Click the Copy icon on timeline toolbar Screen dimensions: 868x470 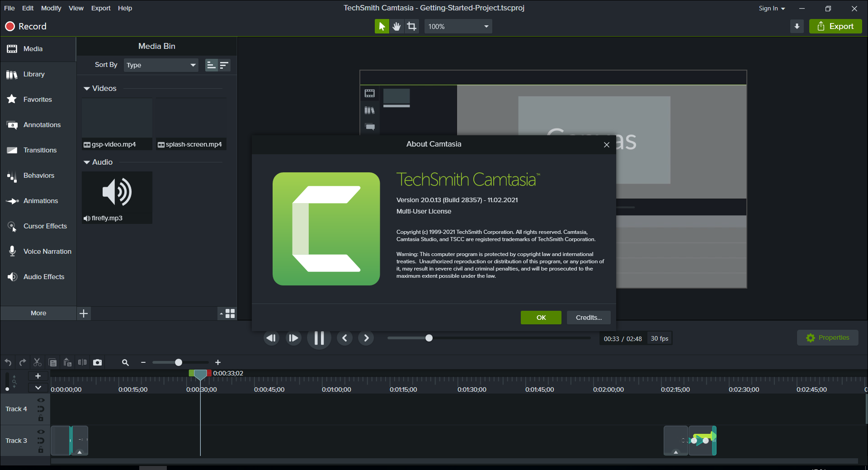52,362
